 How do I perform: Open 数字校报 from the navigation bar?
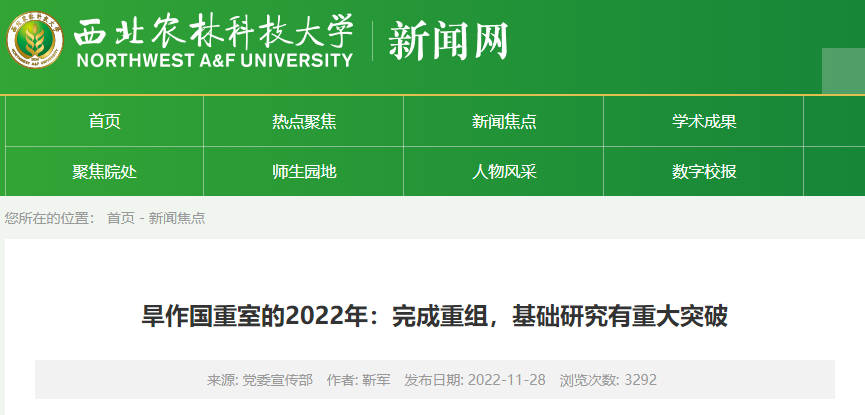704,172
